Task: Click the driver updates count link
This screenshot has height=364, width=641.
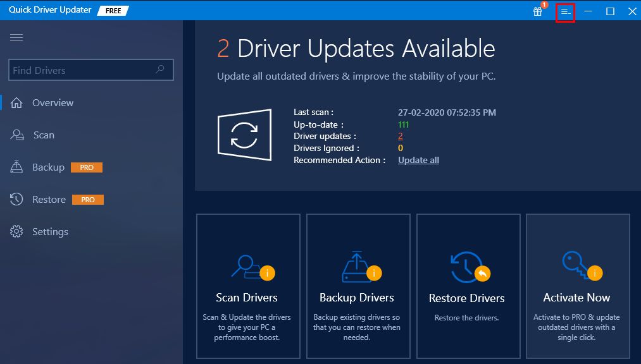Action: 400,136
